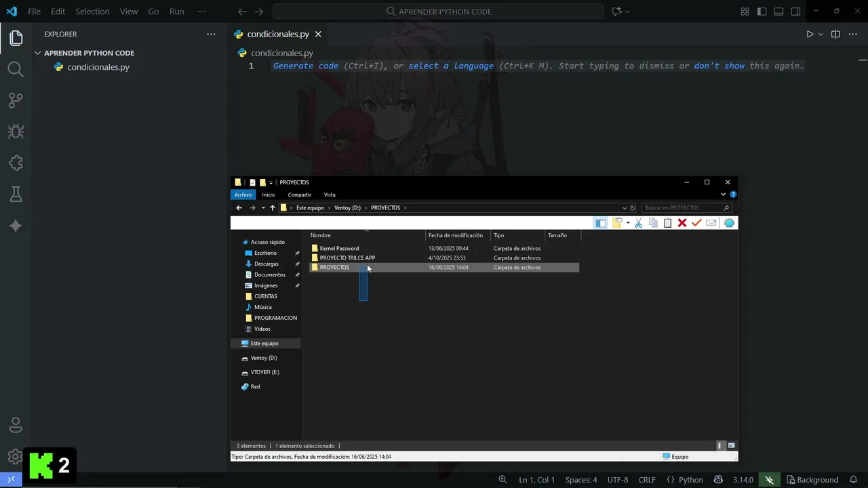
Task: Open the Selection menu
Action: (92, 12)
